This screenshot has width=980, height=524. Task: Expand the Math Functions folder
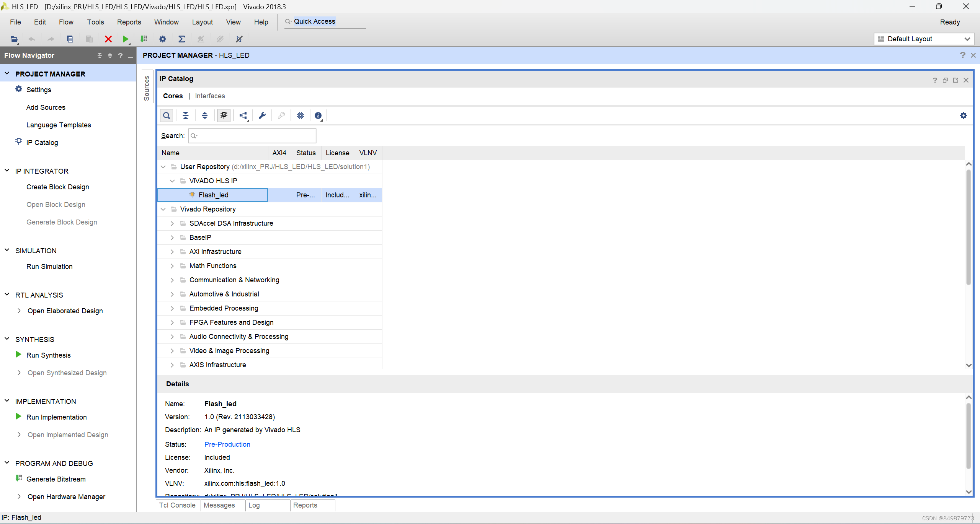point(172,266)
